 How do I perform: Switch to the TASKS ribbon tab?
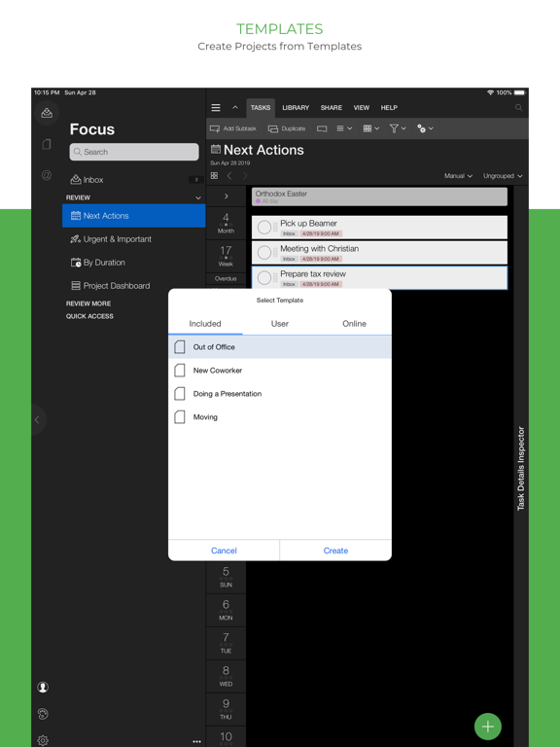261,108
